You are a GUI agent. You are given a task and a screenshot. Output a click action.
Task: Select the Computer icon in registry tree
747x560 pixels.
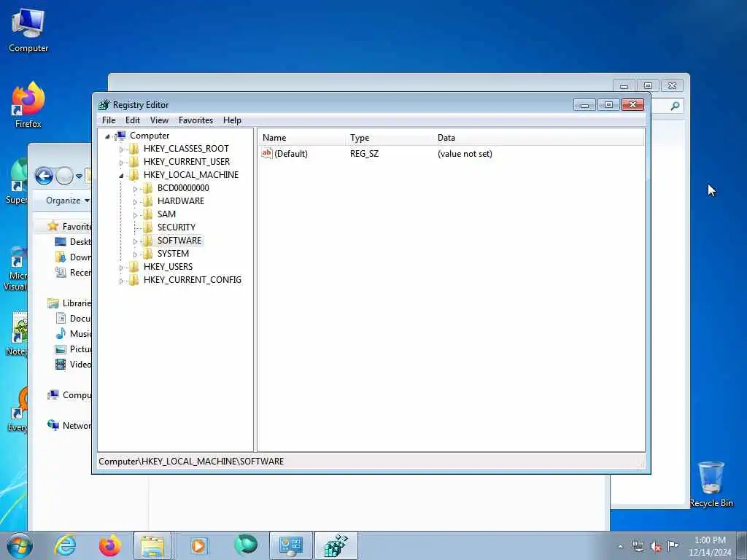[121, 136]
